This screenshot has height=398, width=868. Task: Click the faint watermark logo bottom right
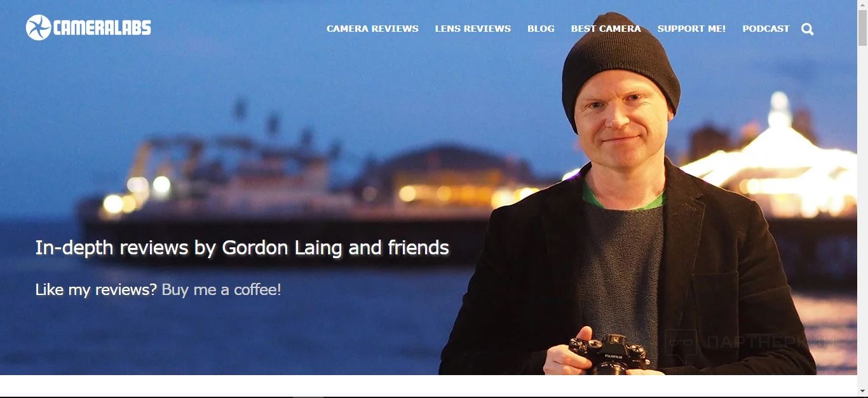coord(750,343)
